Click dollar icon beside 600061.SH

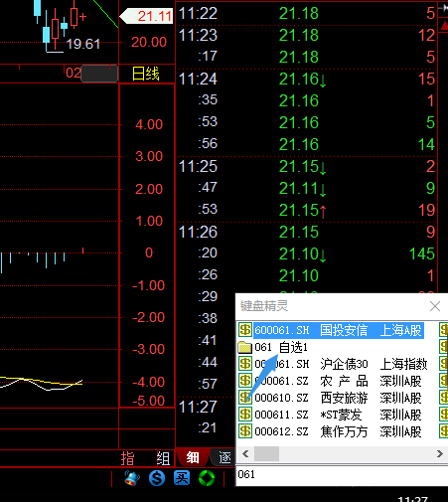pyautogui.click(x=245, y=330)
